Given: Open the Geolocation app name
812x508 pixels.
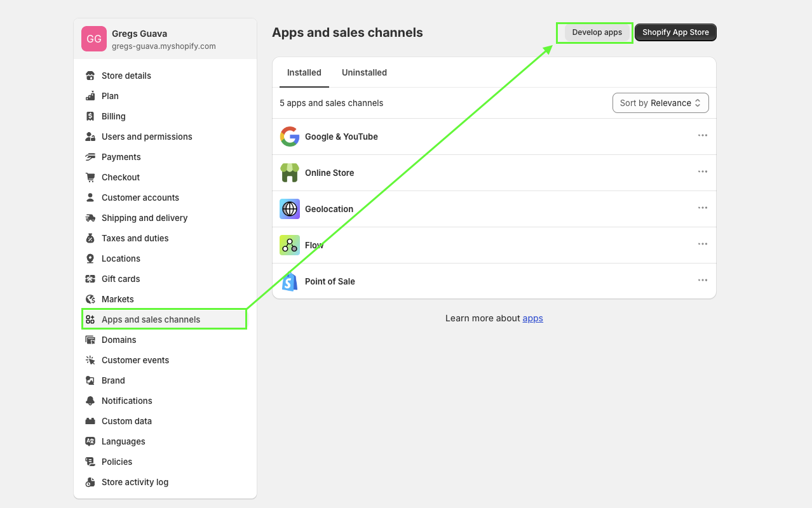Looking at the screenshot, I should [x=329, y=209].
